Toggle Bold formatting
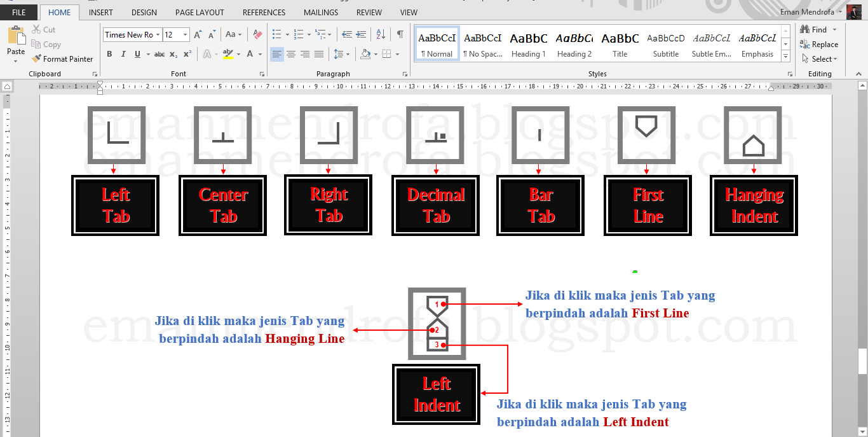 pyautogui.click(x=109, y=55)
